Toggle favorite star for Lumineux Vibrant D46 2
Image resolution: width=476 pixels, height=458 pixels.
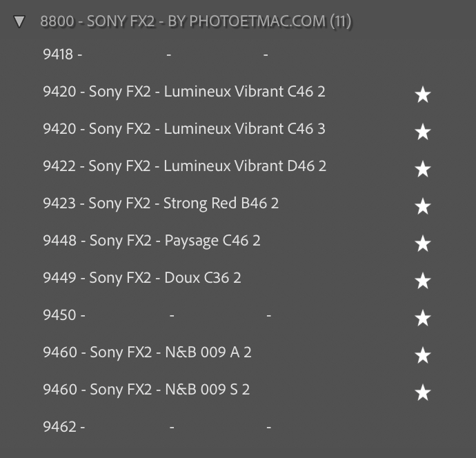(x=423, y=170)
